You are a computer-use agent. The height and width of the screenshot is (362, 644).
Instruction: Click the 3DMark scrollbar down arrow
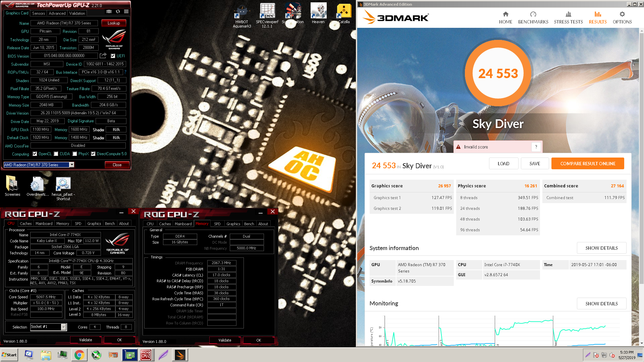tap(641, 343)
